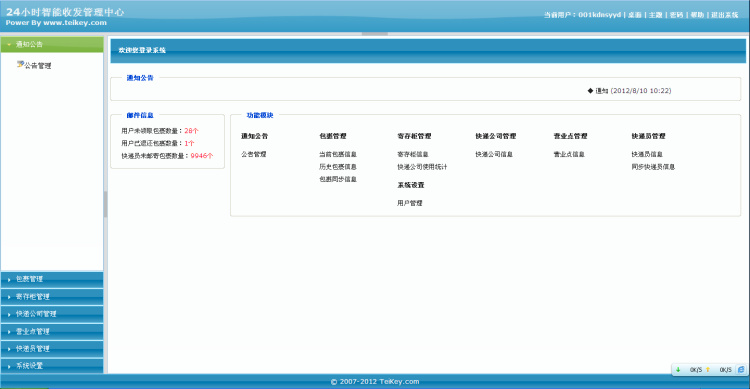Open 当前包裹信息 link
This screenshot has height=389, width=750.
338,154
